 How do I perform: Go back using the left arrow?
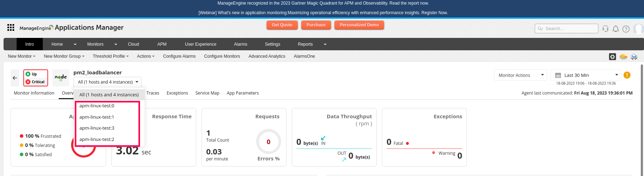15,78
